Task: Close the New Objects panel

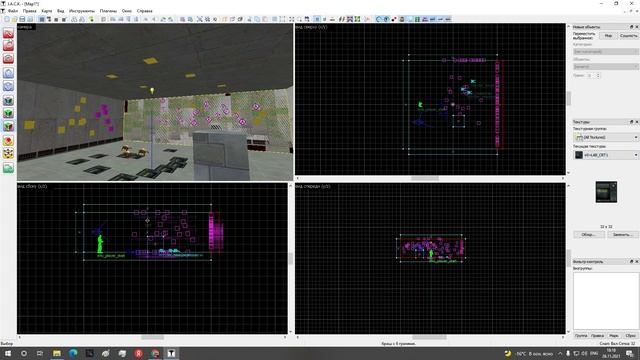Action: pyautogui.click(x=636, y=27)
